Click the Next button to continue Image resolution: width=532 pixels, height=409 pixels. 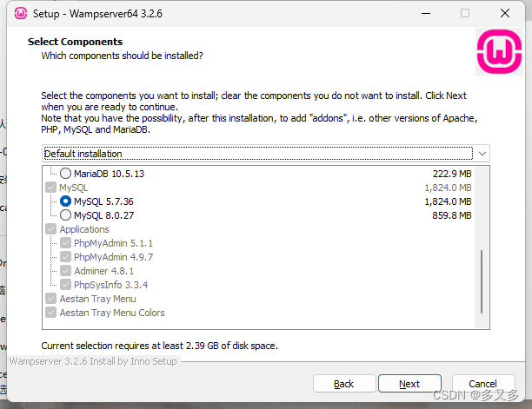pos(409,384)
